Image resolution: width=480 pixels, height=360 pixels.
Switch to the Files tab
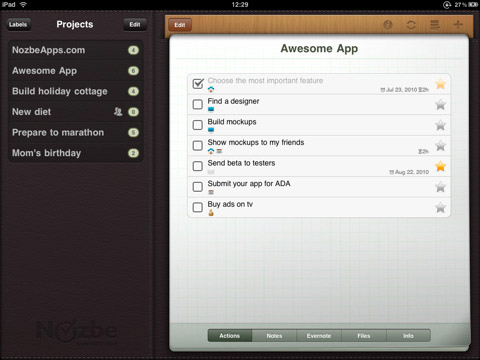[364, 336]
